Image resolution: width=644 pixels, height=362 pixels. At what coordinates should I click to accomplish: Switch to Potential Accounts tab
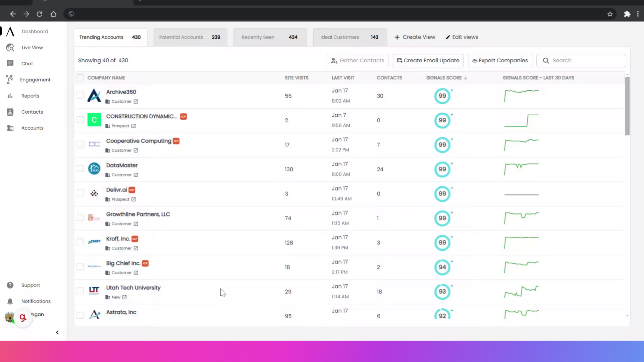coord(190,37)
